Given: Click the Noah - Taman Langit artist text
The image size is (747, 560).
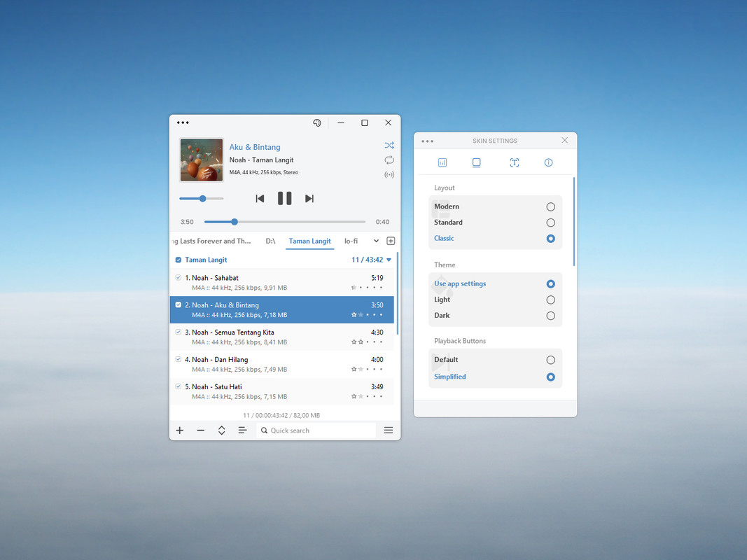Looking at the screenshot, I should (x=262, y=160).
